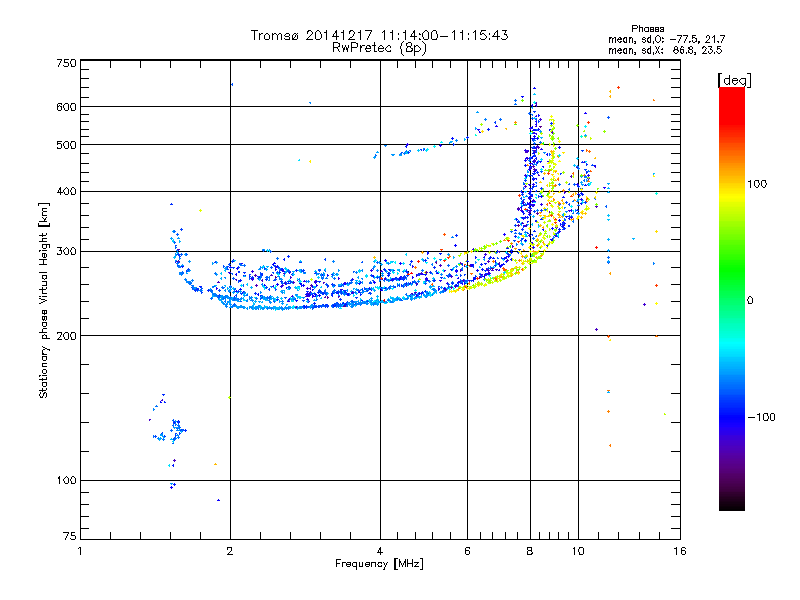Click the '100' y-axis tick label
The image size is (800, 600).
pyautogui.click(x=67, y=481)
